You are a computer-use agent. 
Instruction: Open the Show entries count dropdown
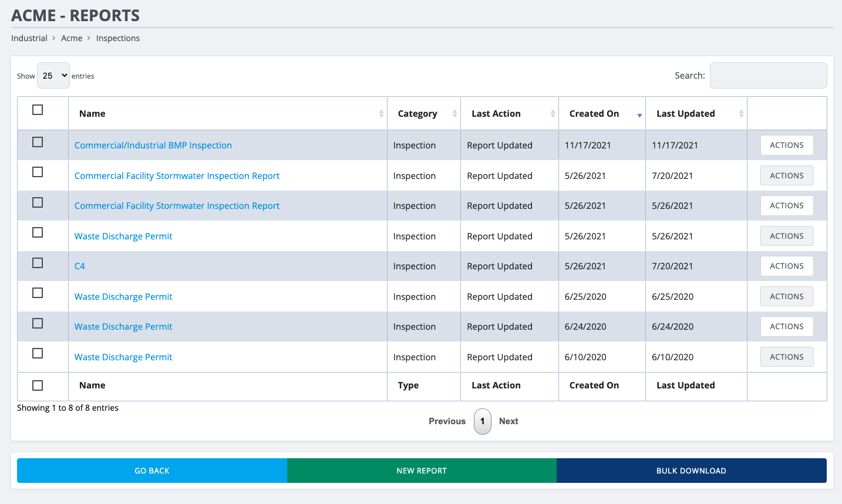click(53, 76)
